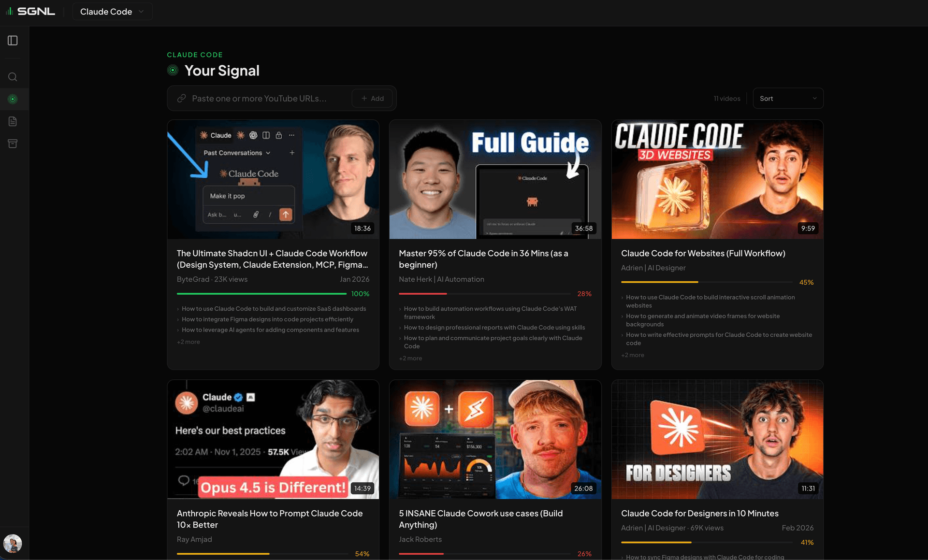Open the documents icon in the sidebar
Image resolution: width=928 pixels, height=560 pixels.
[13, 121]
